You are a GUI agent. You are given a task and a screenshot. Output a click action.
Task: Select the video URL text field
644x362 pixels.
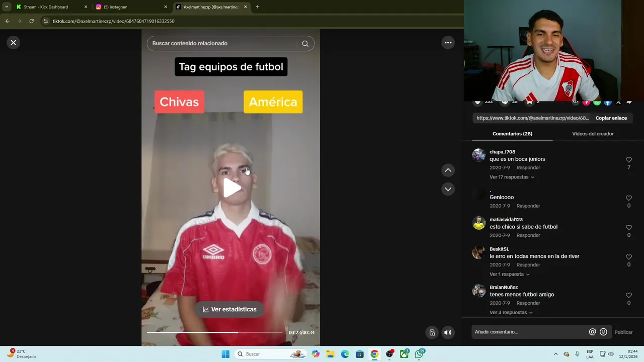532,118
